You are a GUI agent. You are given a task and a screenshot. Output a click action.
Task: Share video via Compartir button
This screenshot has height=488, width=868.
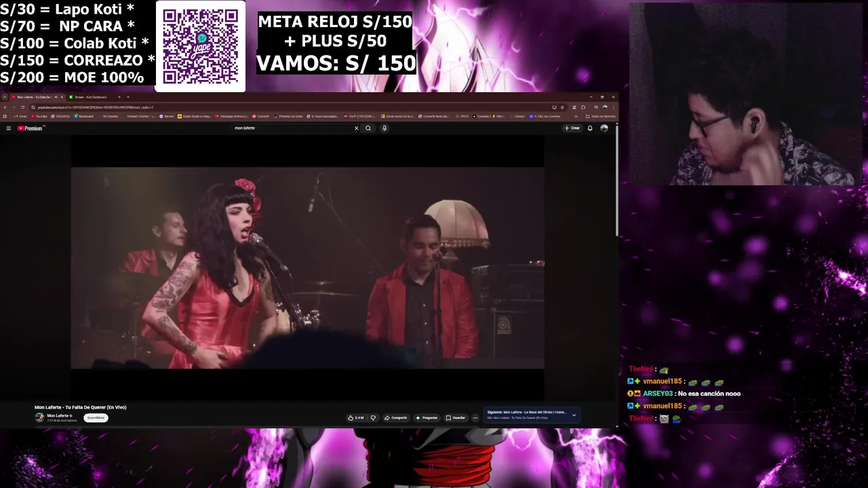click(395, 418)
